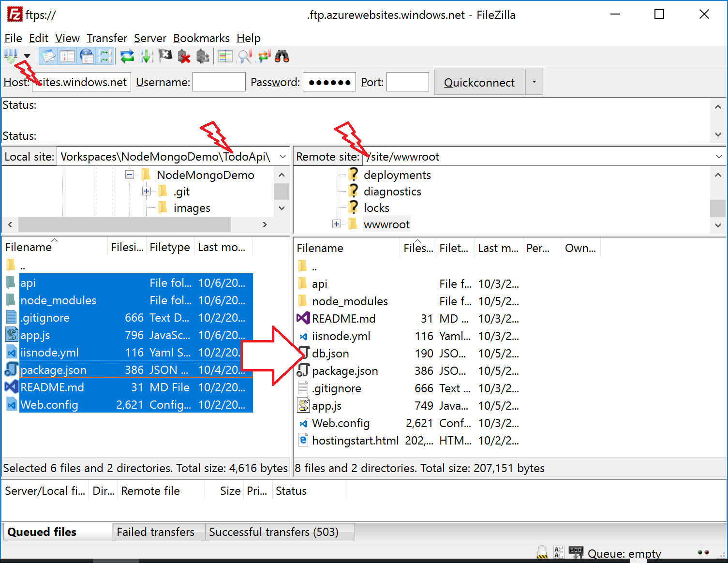Open the File menu
Screen dimensions: 728x563
13,38
